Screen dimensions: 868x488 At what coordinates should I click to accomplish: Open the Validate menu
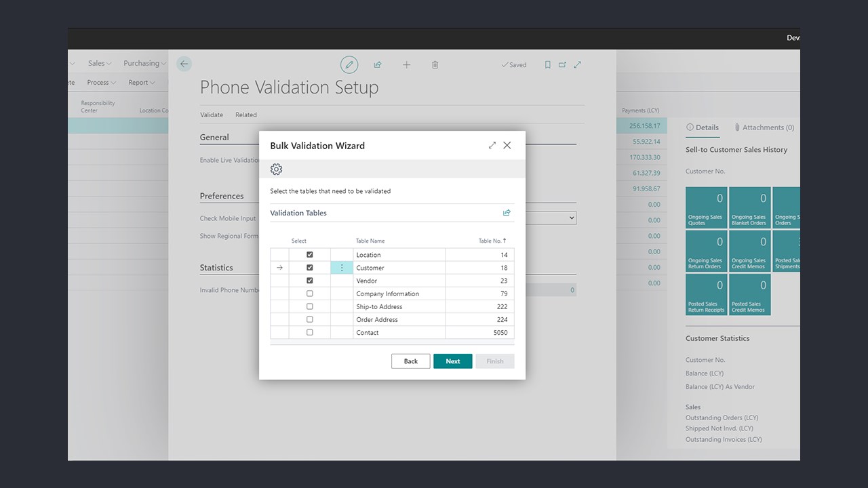[x=212, y=115]
